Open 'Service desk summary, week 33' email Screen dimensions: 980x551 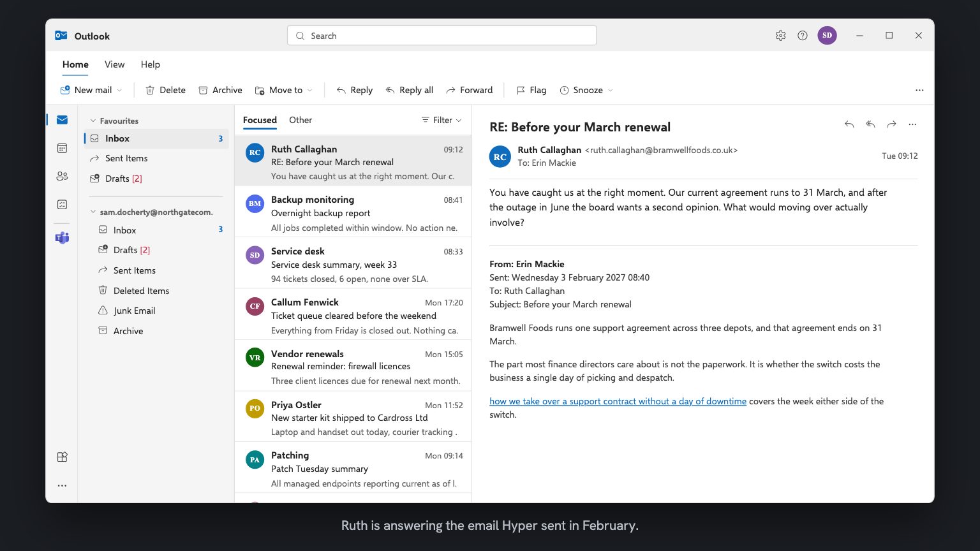[353, 263]
